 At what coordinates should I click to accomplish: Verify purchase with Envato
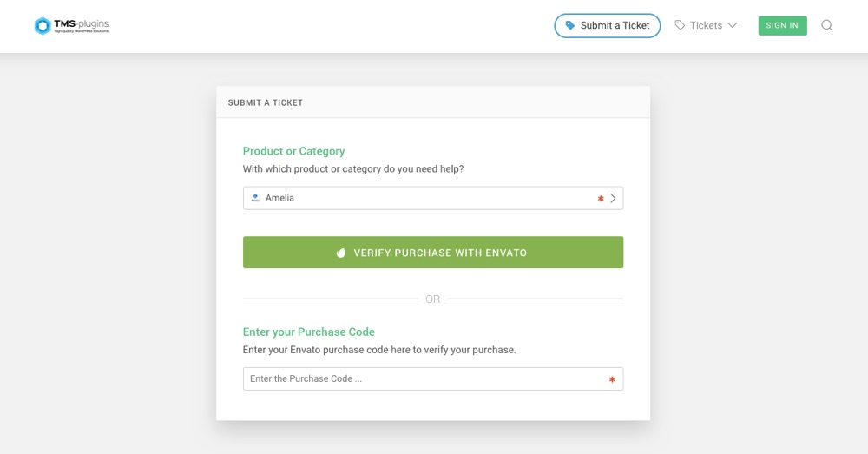433,253
